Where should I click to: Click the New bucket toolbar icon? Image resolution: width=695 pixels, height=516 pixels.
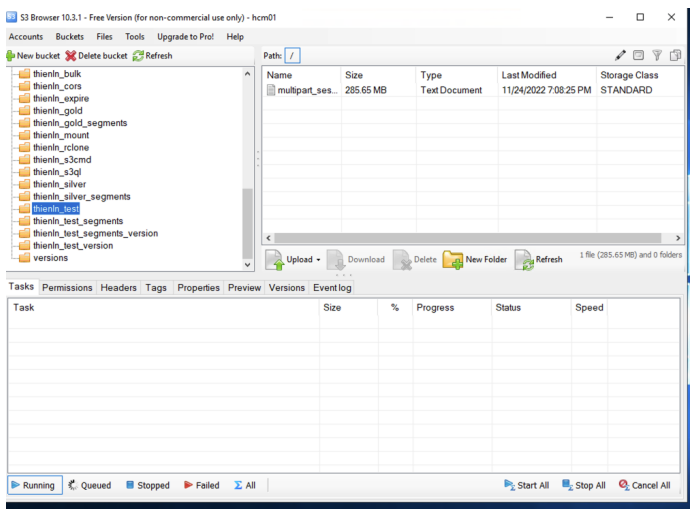coord(11,56)
